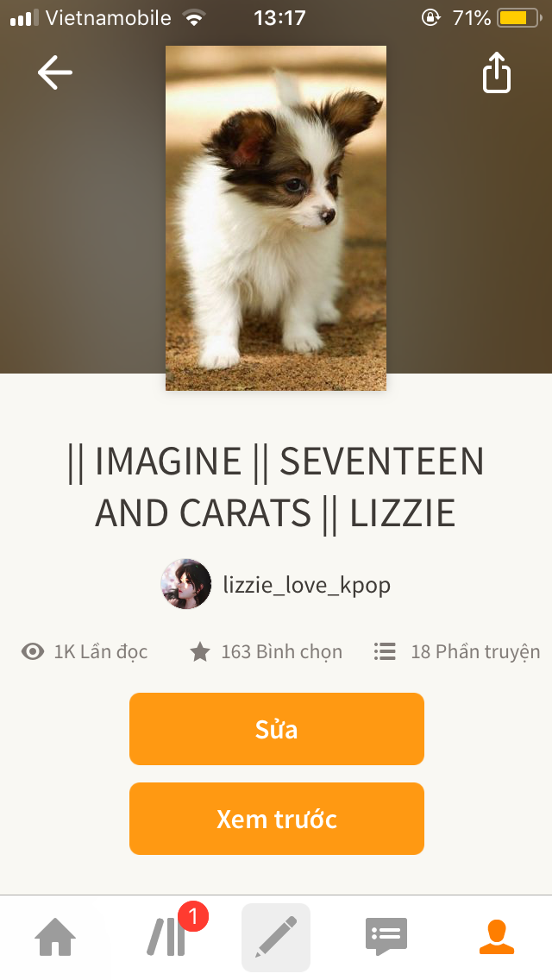Image resolution: width=552 pixels, height=980 pixels.
Task: Tap the lizzie_love_kpop avatar picture
Action: click(x=186, y=585)
